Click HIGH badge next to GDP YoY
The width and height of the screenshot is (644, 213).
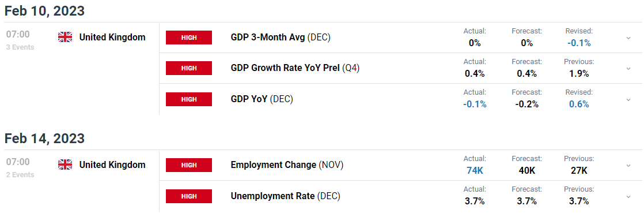coord(189,99)
